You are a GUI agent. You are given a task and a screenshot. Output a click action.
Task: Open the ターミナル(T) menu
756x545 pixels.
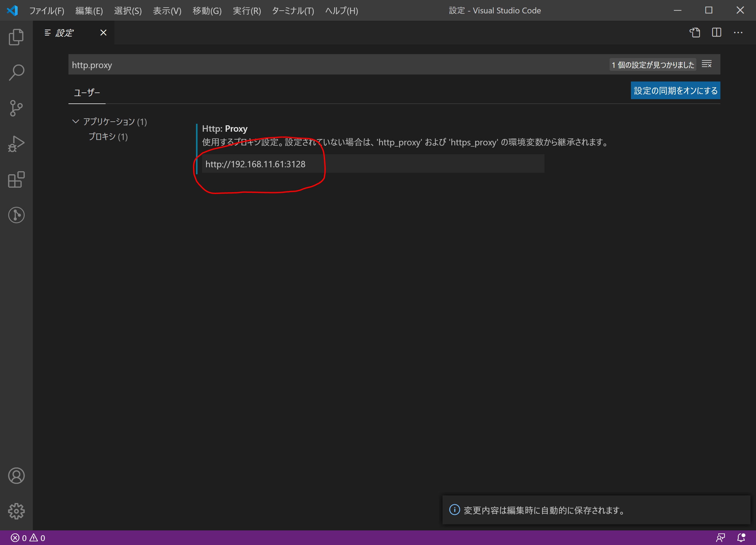[x=293, y=11]
